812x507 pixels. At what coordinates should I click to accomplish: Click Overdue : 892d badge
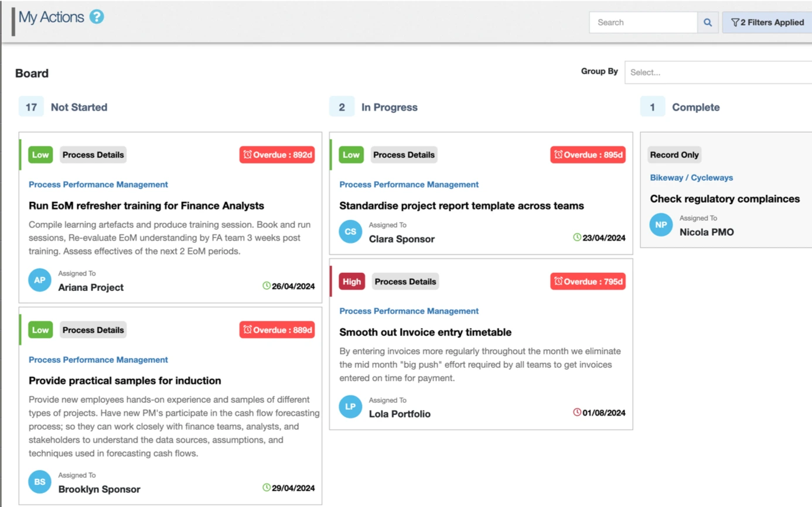278,155
